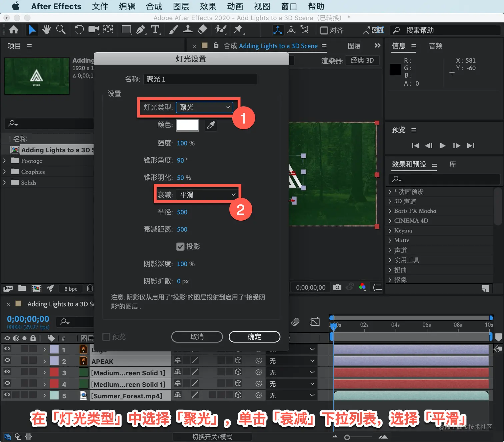Tick the 预览 checkbox in the dialog
This screenshot has height=442, width=504.
pos(106,337)
